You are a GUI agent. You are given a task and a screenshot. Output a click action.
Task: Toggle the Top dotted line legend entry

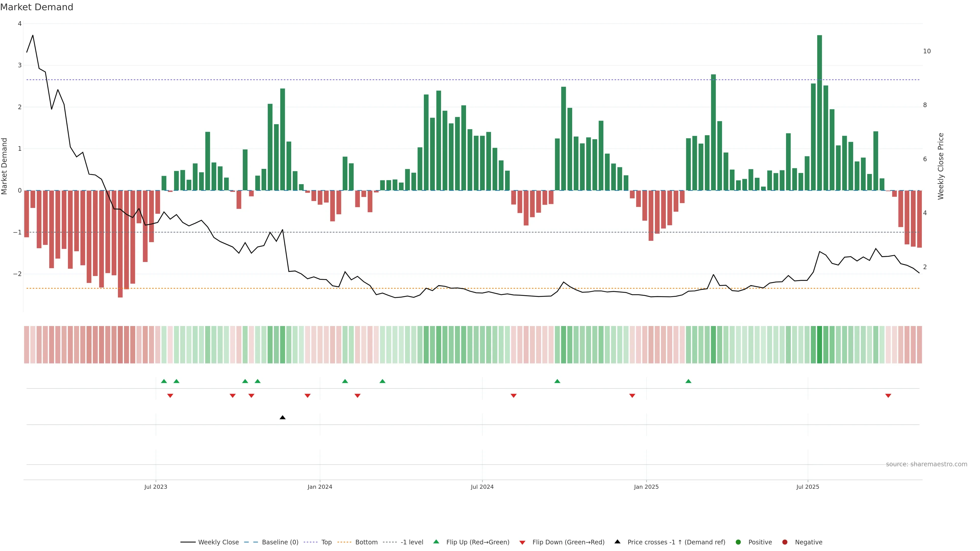pyautogui.click(x=326, y=542)
